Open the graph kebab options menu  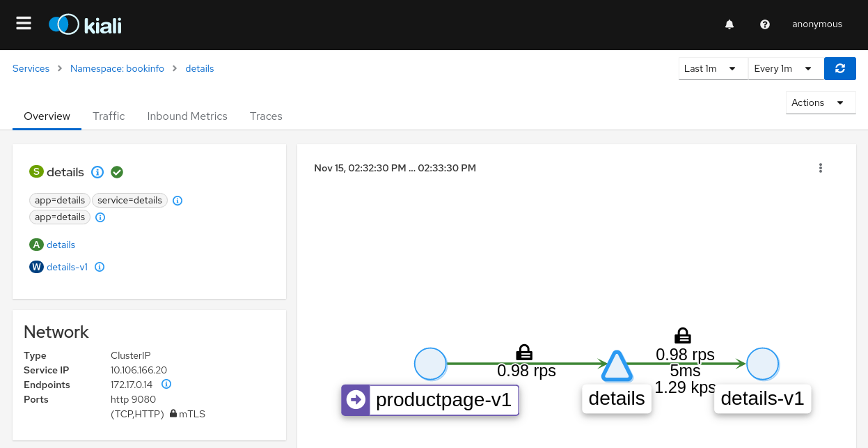pyautogui.click(x=821, y=168)
